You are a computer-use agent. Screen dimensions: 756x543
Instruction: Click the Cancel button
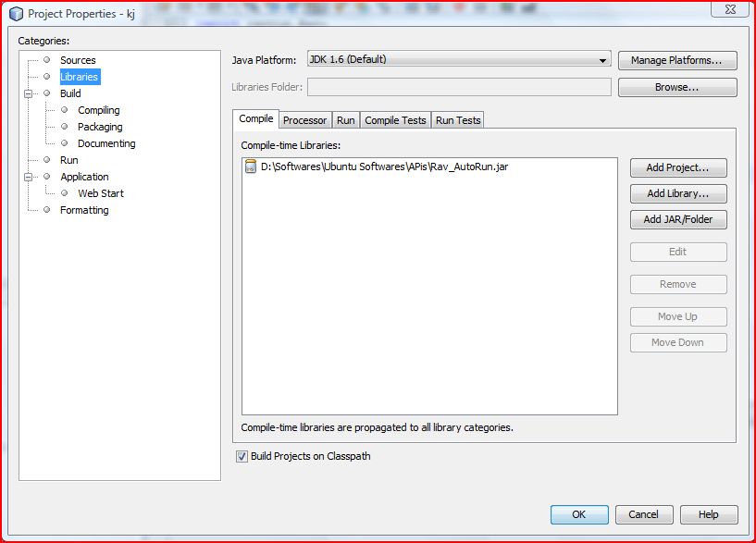(643, 514)
